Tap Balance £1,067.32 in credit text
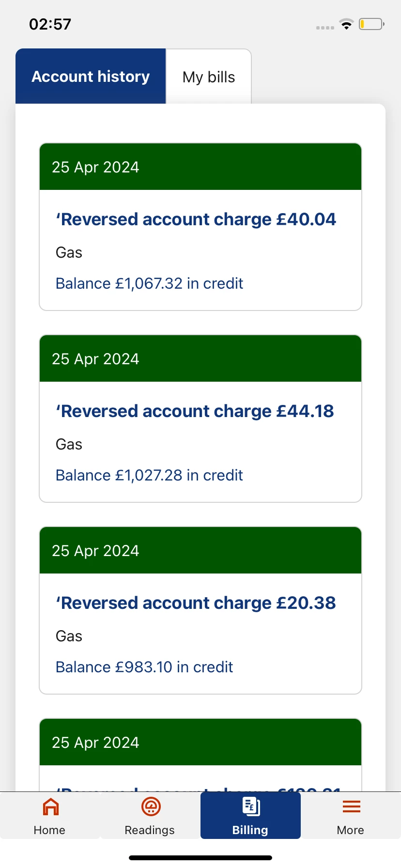The width and height of the screenshot is (401, 868). (x=149, y=283)
